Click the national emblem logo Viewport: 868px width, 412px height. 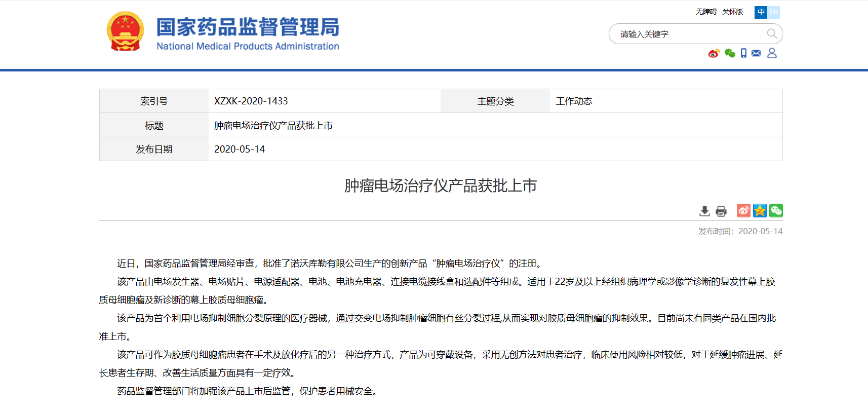click(x=125, y=31)
